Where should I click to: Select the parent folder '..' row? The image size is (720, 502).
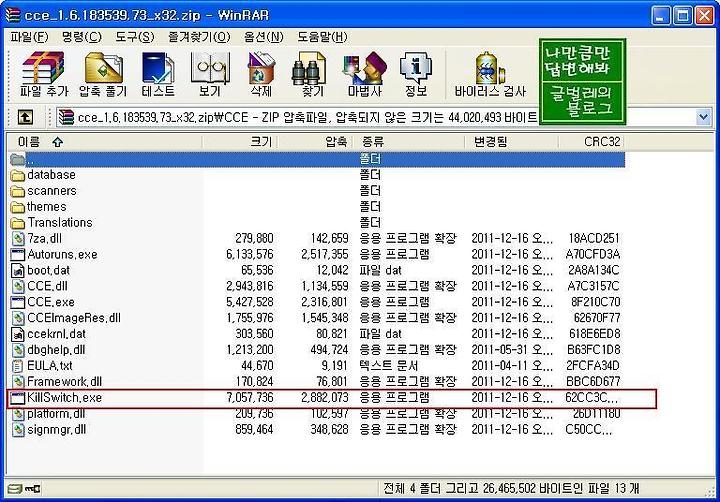point(317,159)
